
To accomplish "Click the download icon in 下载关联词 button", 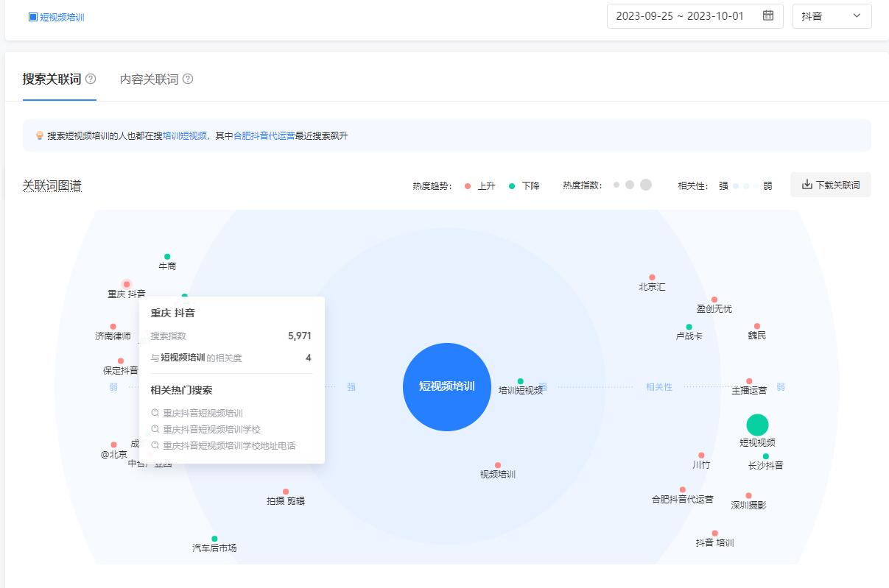I will pos(807,185).
